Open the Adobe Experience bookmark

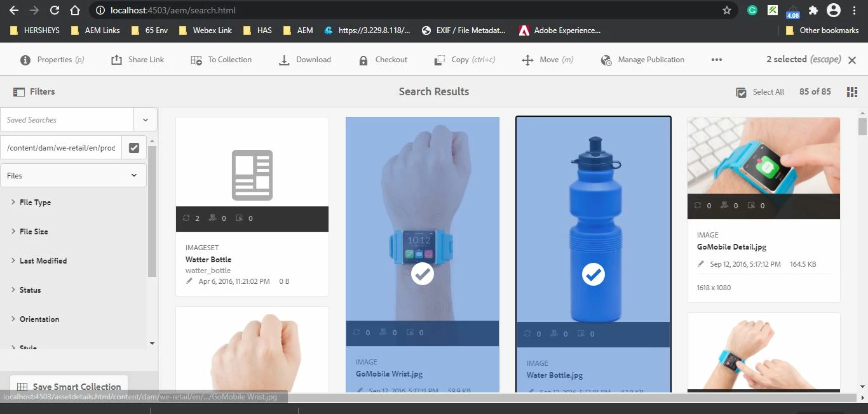point(560,30)
